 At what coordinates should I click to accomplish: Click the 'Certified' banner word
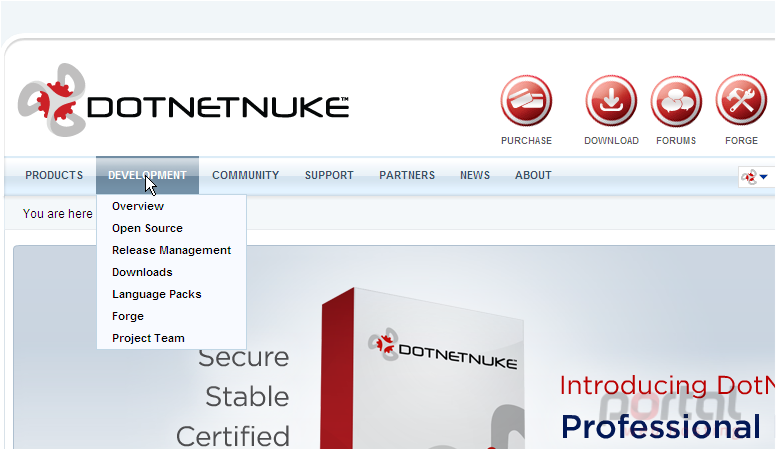[x=233, y=436]
